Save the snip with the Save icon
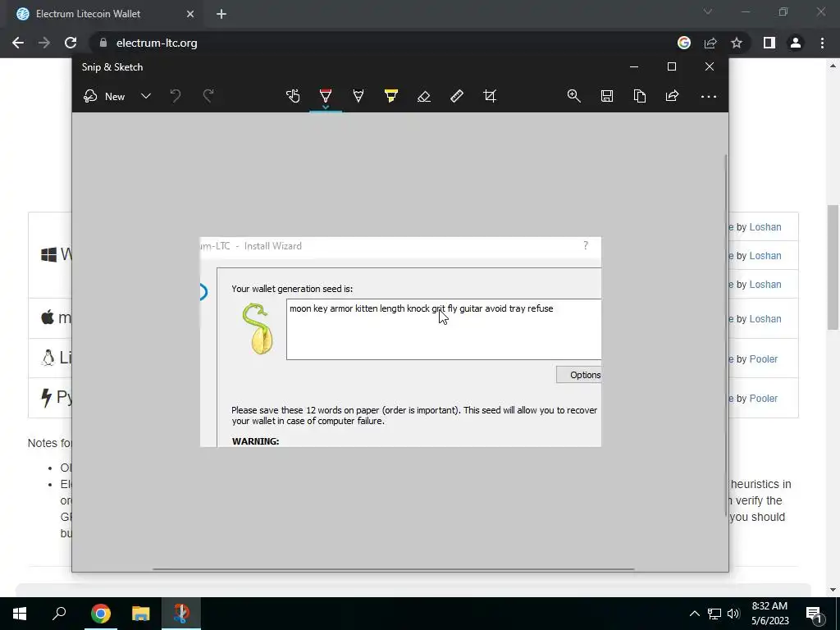This screenshot has height=630, width=840. click(x=606, y=97)
